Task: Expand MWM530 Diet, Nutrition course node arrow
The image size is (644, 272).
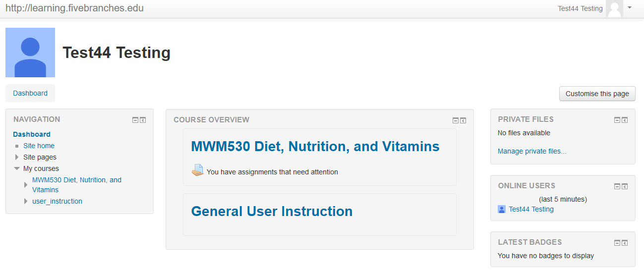Action: [x=26, y=185]
